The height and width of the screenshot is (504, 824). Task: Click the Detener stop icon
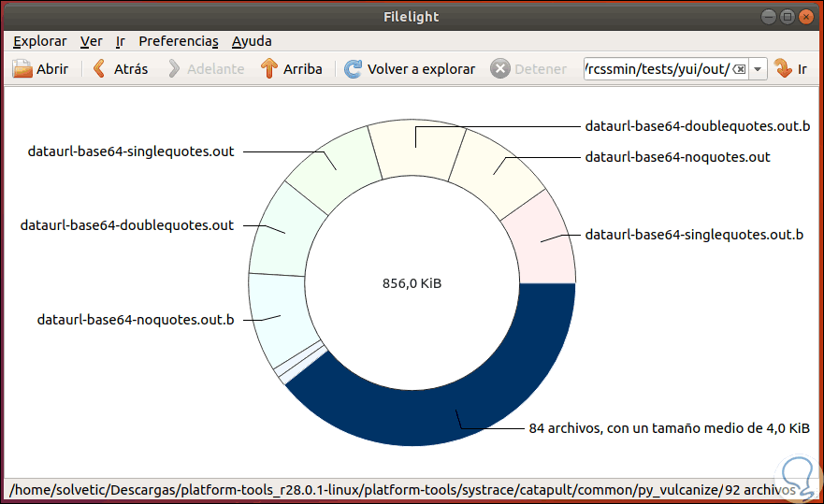(500, 69)
